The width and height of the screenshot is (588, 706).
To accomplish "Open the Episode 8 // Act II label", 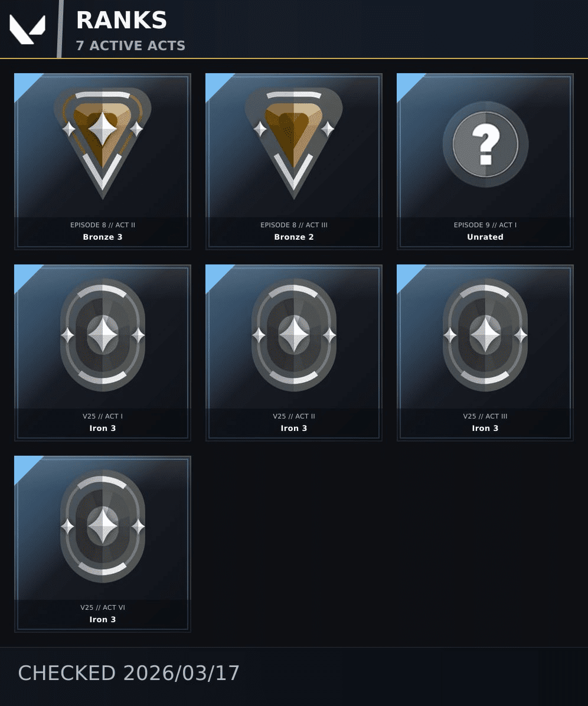I will click(x=103, y=225).
